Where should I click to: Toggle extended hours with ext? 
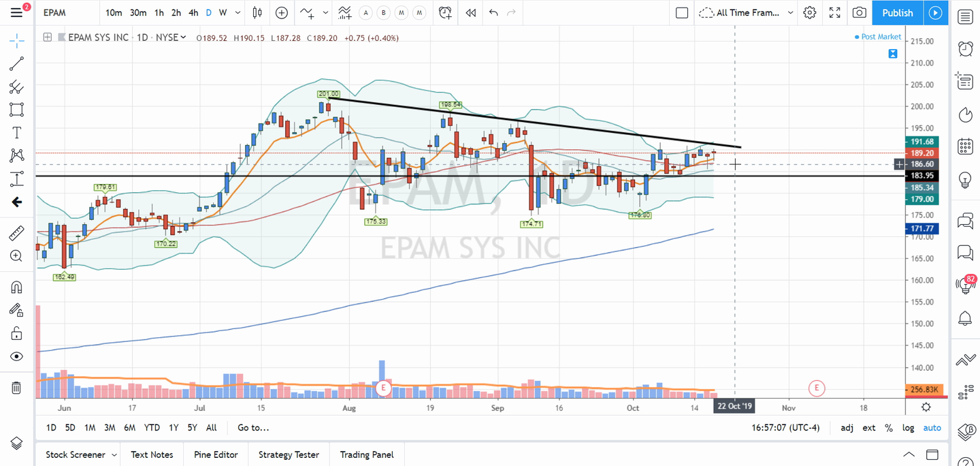[x=869, y=428]
